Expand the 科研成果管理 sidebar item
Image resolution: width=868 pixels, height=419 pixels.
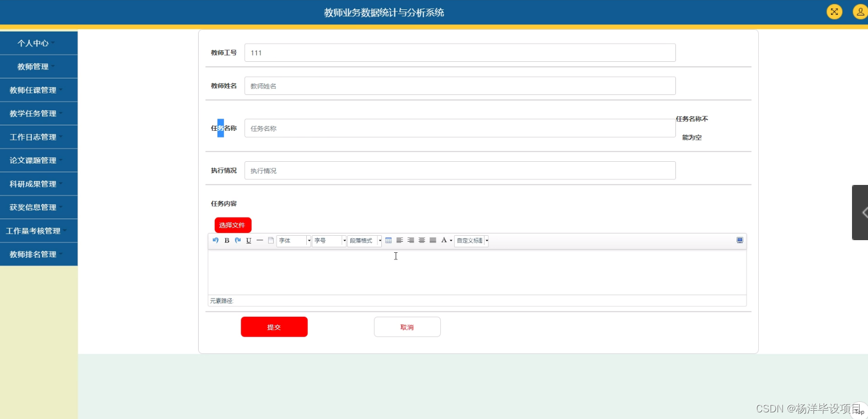(39, 184)
